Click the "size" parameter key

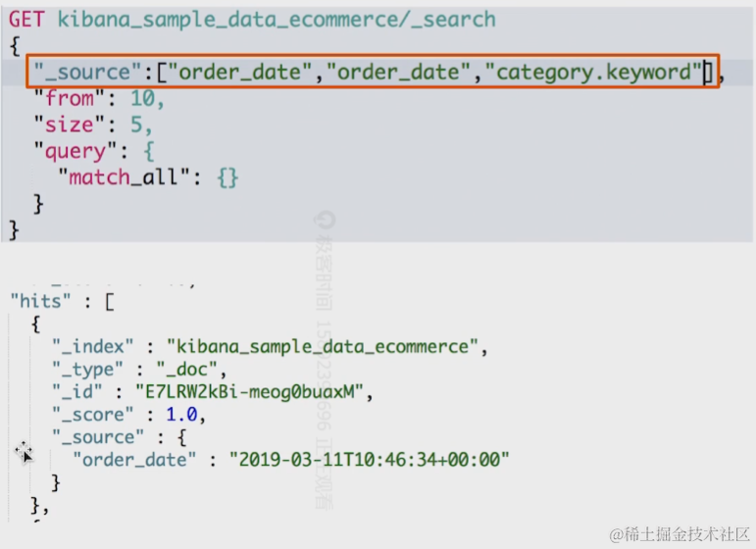click(x=69, y=125)
